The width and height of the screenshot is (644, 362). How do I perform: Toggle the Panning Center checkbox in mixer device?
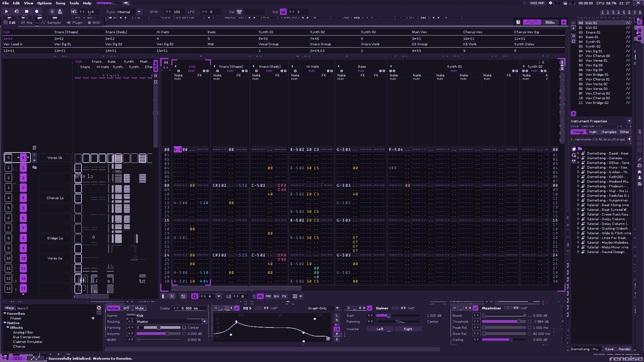[184, 328]
